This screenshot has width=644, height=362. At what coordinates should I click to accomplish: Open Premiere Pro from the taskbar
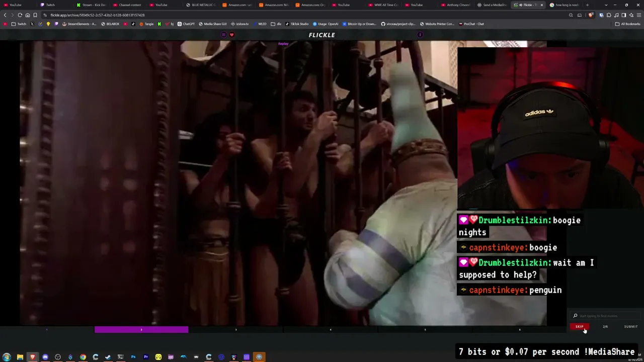point(146,357)
